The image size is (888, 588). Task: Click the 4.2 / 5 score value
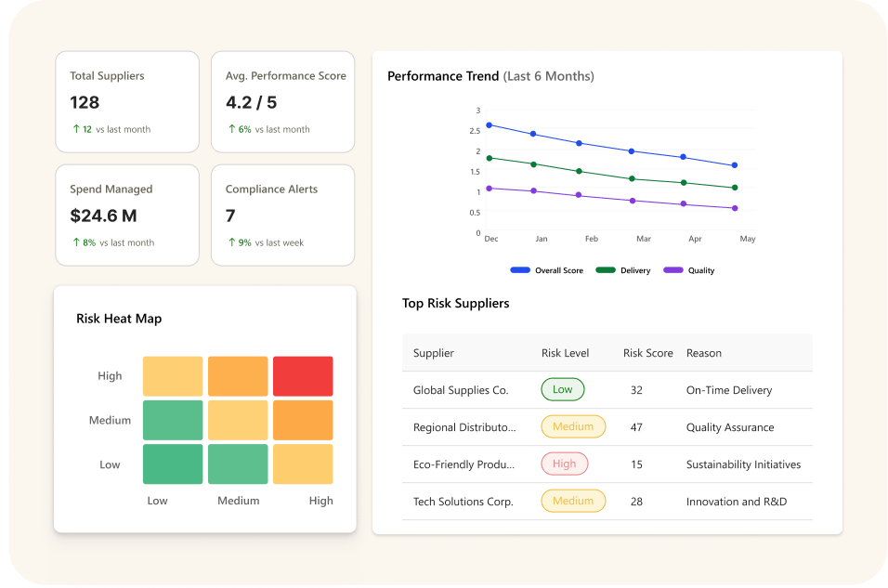251,102
